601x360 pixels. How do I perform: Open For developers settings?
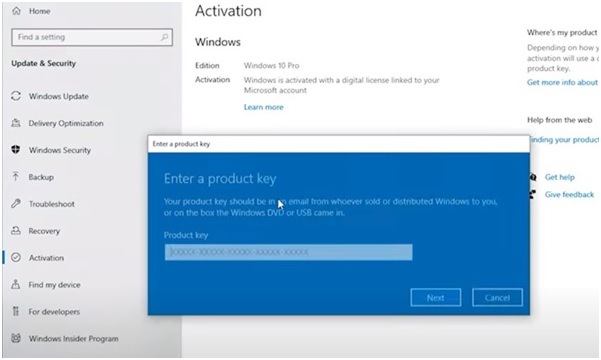[54, 311]
